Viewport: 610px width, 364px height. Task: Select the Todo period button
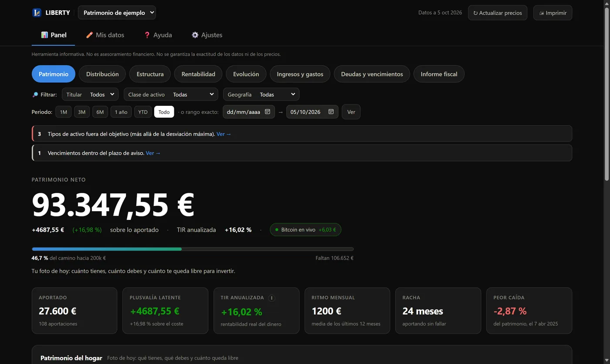164,112
